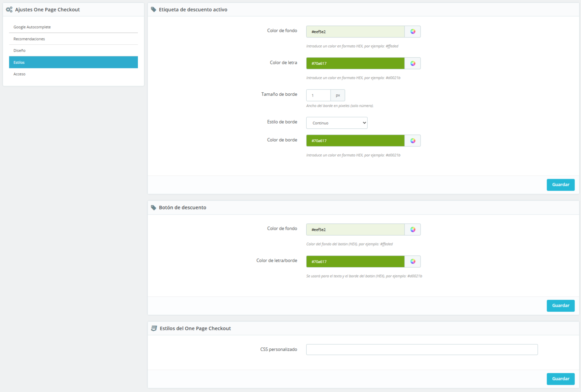This screenshot has height=392, width=581.
Task: Open color picker for label border color
Action: point(413,141)
